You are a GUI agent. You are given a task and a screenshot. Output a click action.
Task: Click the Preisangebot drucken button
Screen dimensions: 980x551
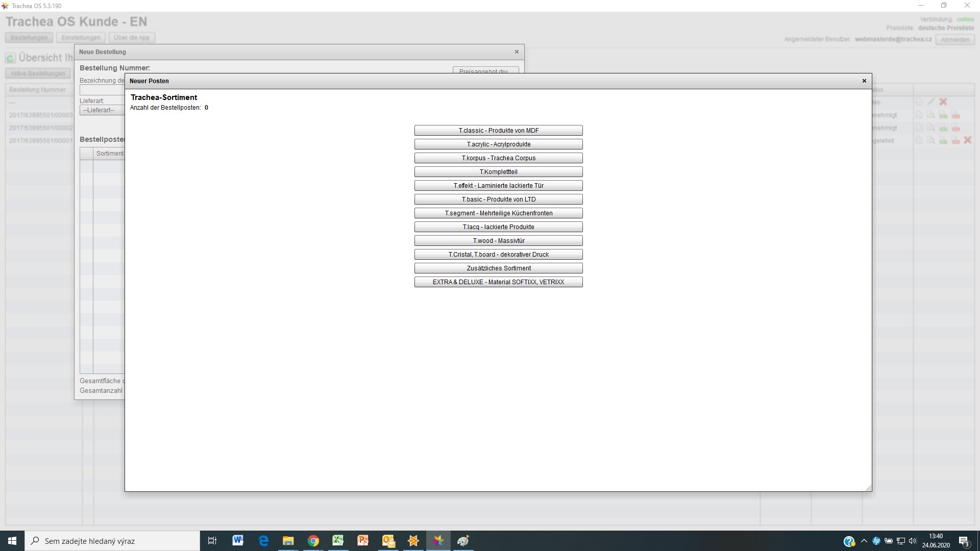[x=485, y=70]
